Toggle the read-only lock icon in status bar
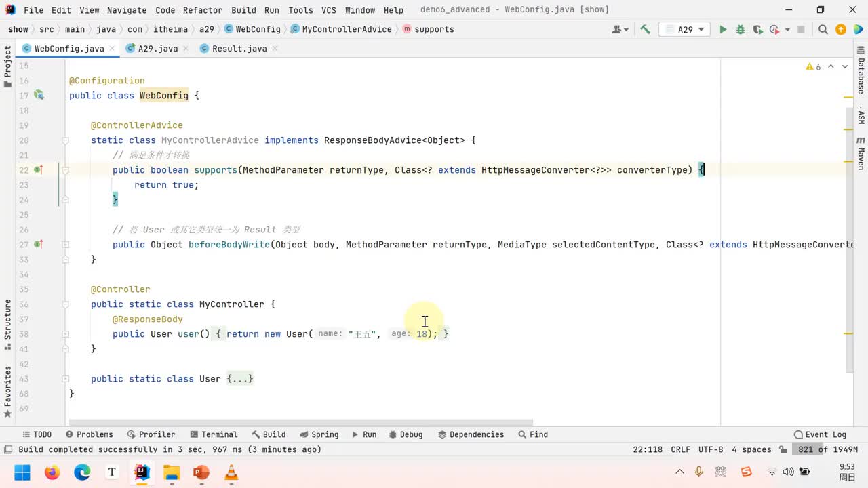Viewport: 868px width, 488px height. point(783,449)
